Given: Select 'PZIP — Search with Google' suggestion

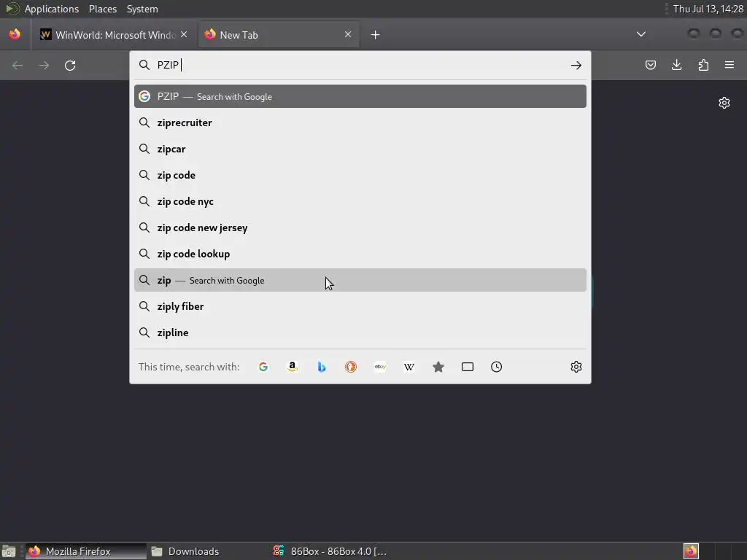Looking at the screenshot, I should (360, 96).
